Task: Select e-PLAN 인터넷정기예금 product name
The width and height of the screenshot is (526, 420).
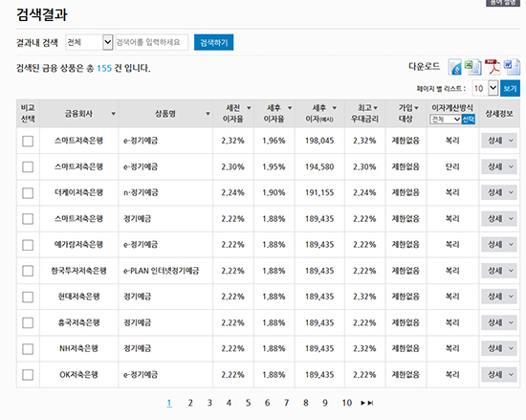Action: click(x=161, y=271)
